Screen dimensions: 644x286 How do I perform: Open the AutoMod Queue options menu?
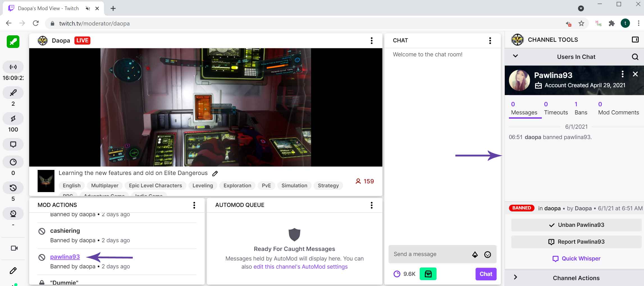point(371,205)
